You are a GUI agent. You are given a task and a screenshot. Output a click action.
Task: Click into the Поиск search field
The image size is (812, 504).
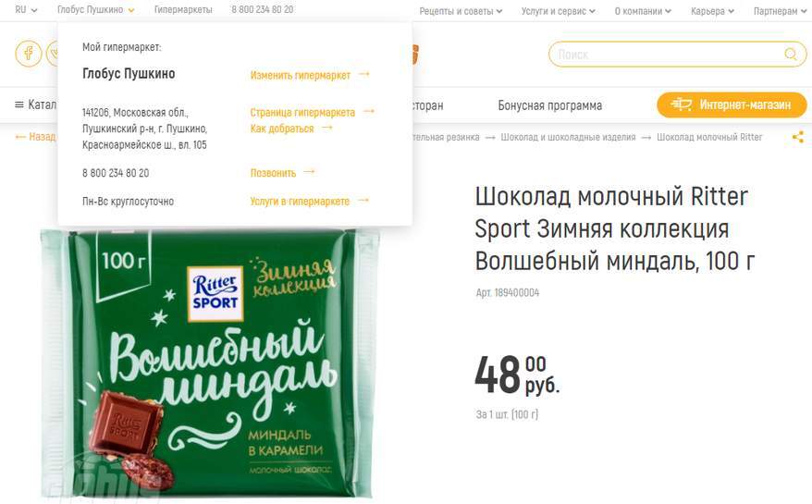(x=668, y=55)
